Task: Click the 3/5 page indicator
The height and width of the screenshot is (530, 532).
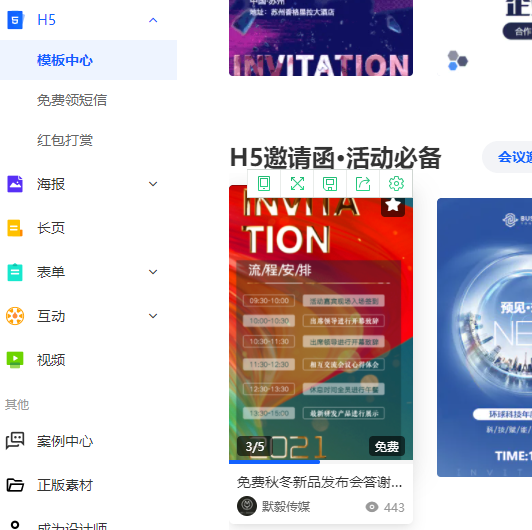Action: (x=255, y=447)
